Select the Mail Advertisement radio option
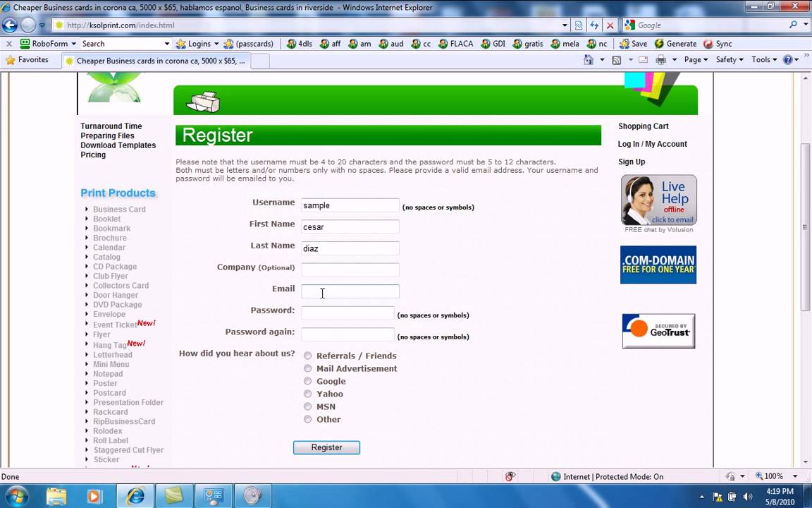This screenshot has width=812, height=508. tap(307, 368)
